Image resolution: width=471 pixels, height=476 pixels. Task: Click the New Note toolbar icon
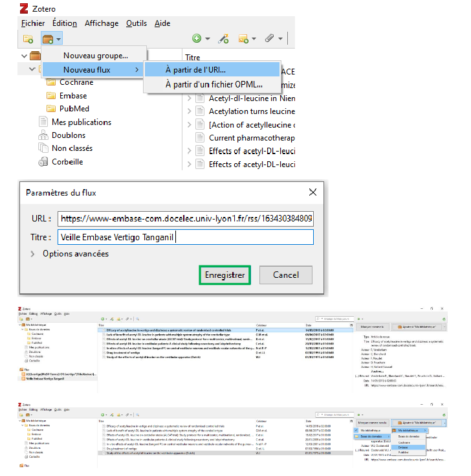click(x=245, y=39)
